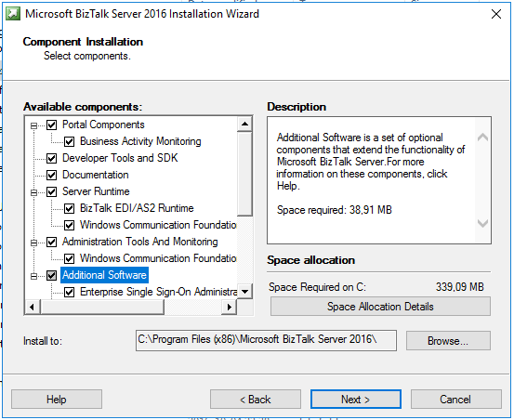Go to the previous step with Back
514x420 pixels.
256,400
